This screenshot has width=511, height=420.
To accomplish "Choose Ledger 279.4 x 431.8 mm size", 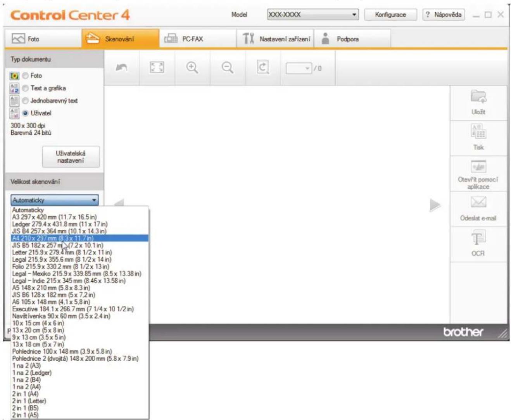I will [80, 224].
